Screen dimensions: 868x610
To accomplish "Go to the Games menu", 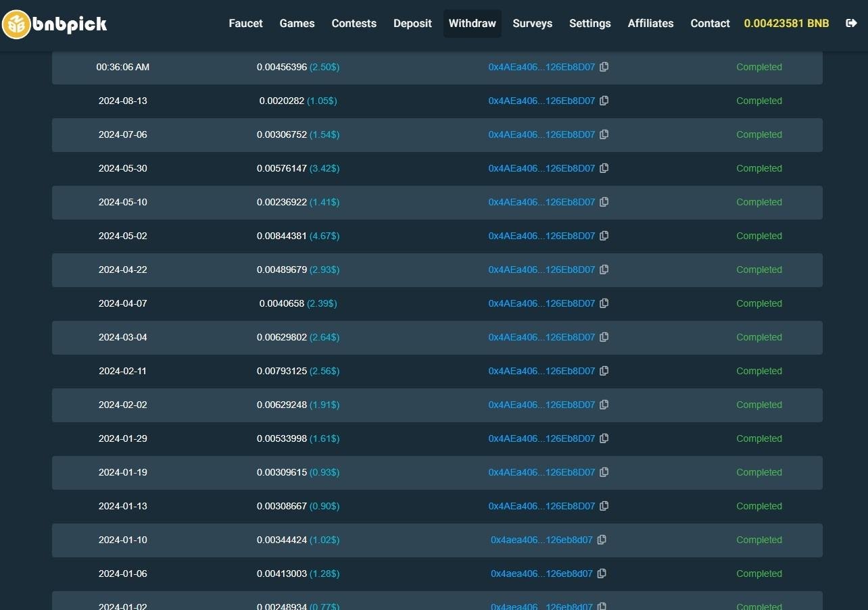I will [297, 23].
